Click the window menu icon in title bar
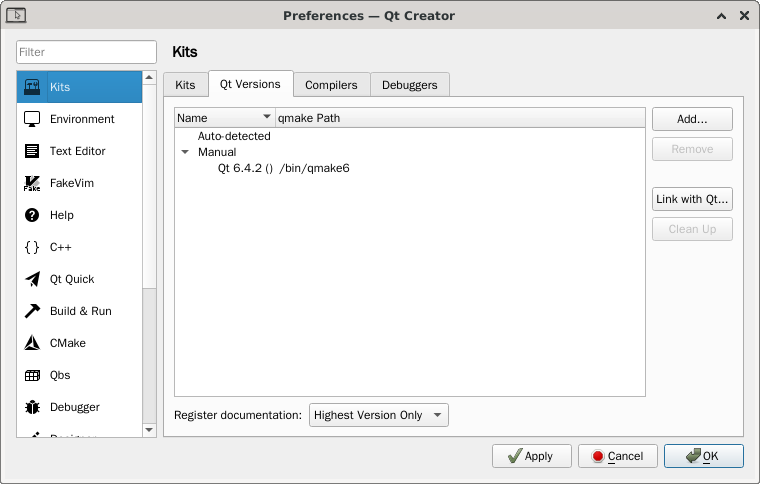 click(16, 16)
